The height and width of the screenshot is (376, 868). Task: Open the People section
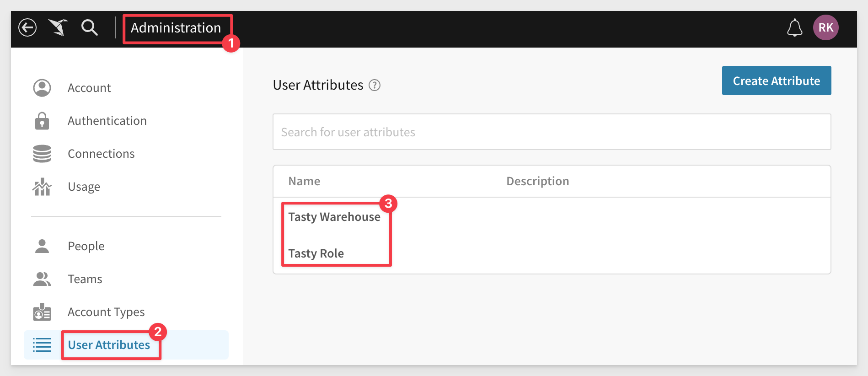(86, 246)
